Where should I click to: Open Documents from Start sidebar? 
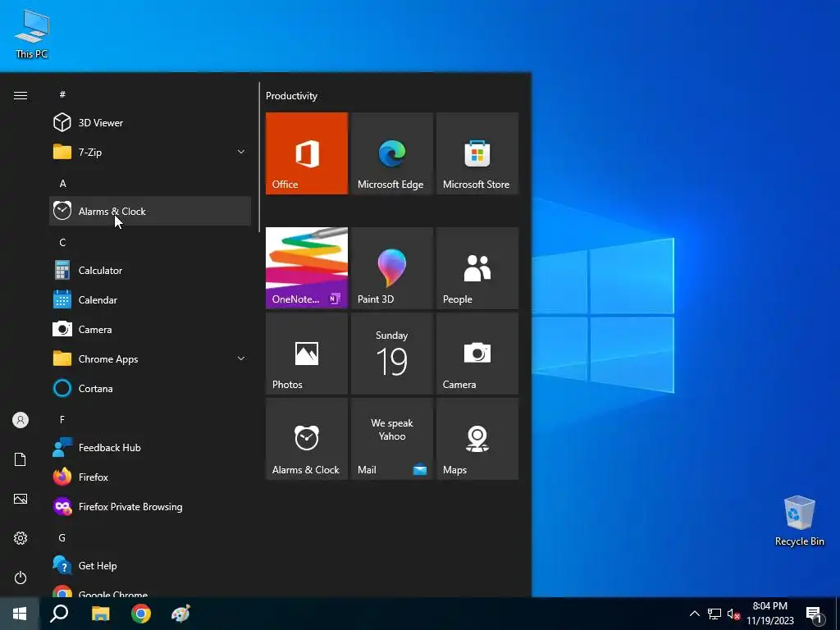pyautogui.click(x=21, y=459)
